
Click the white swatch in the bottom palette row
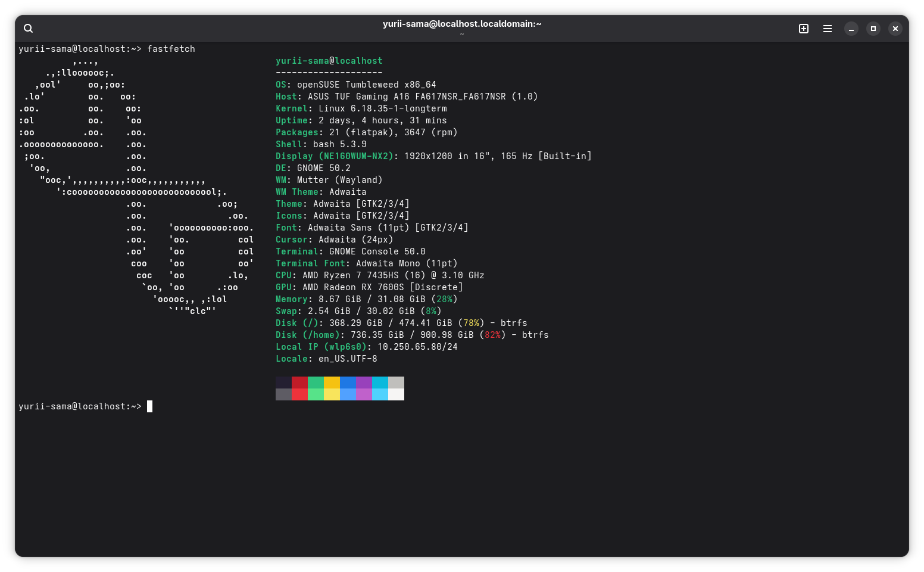pyautogui.click(x=396, y=394)
